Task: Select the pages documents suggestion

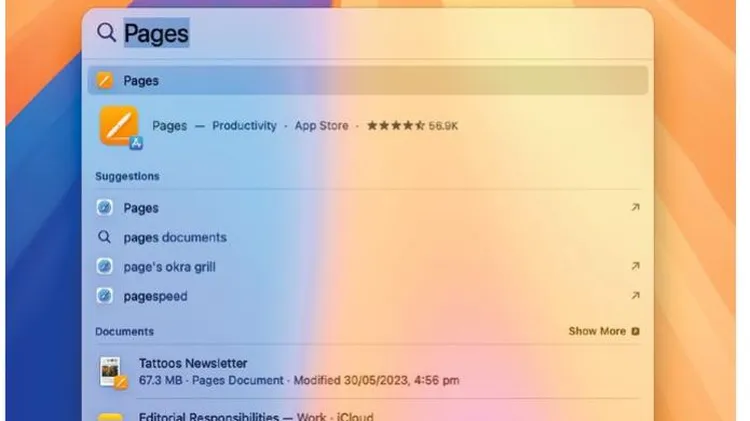Action: click(x=368, y=237)
